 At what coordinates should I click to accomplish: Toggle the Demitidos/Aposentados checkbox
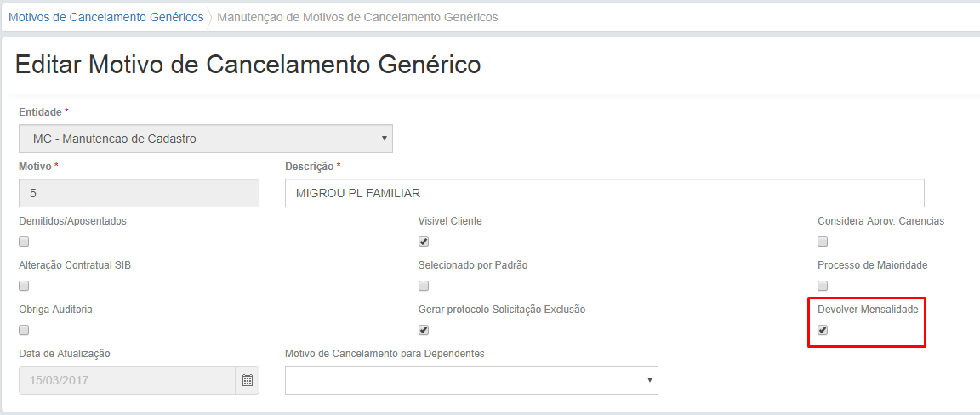24,242
